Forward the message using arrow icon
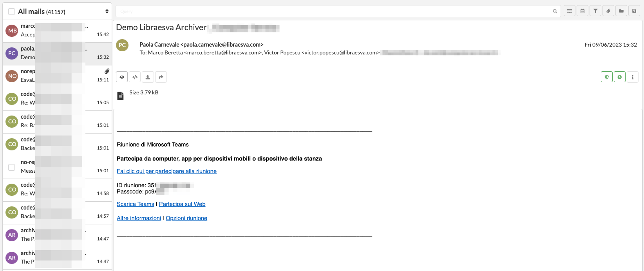Viewport: 644px width, 271px height. click(x=161, y=77)
